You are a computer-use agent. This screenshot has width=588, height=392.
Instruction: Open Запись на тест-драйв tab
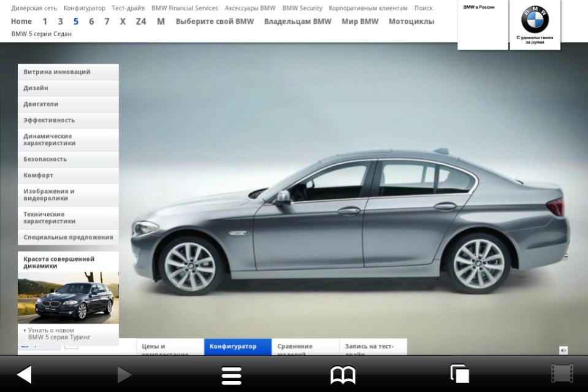coord(373,347)
